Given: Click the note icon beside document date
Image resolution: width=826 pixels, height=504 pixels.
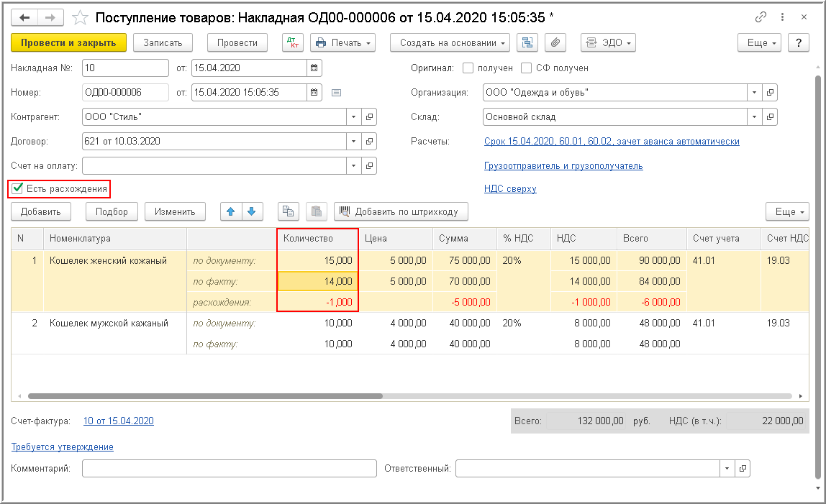Looking at the screenshot, I should [336, 93].
